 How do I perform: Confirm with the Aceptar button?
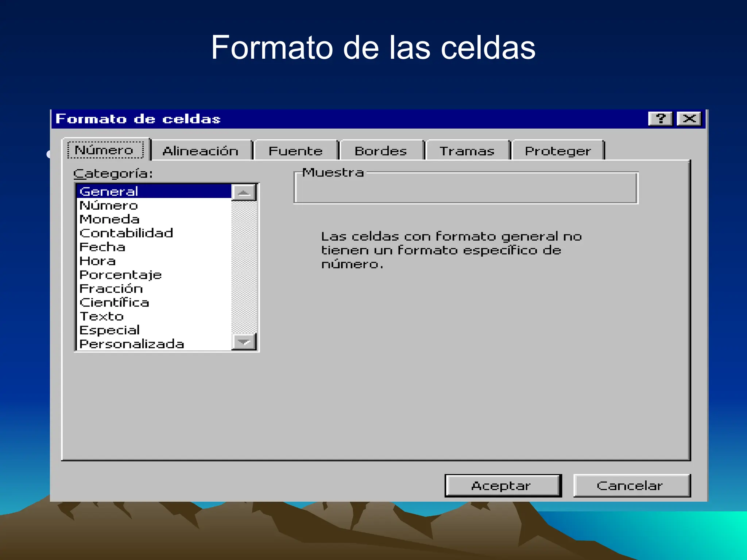[x=503, y=486]
